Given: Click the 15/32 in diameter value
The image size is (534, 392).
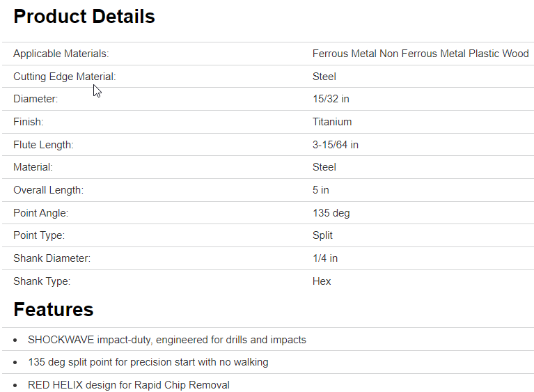Looking at the screenshot, I should (x=331, y=99).
